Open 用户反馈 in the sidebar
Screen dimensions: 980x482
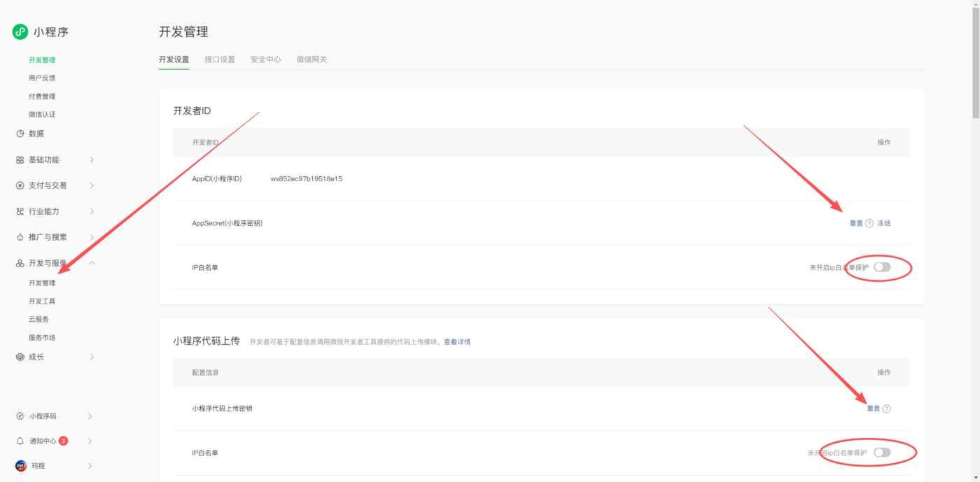[x=42, y=78]
